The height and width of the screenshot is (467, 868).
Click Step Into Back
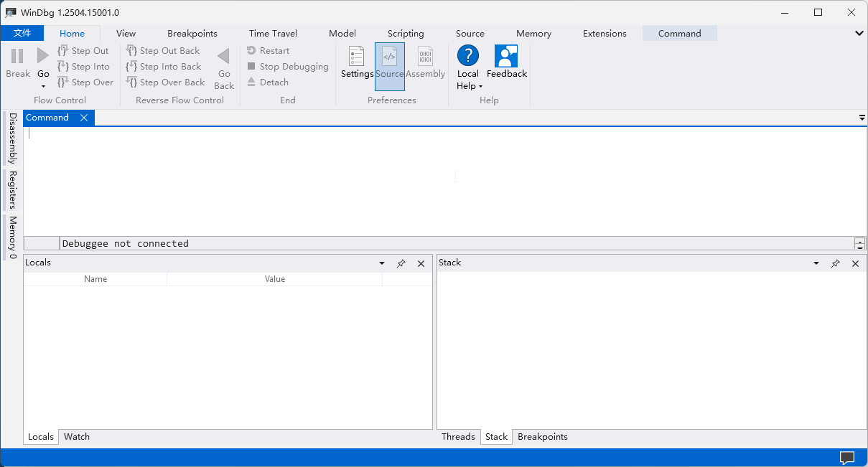[164, 67]
